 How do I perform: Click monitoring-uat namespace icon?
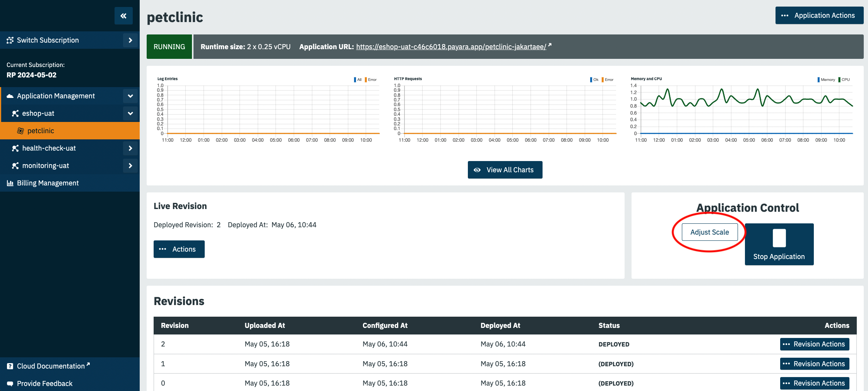(15, 166)
